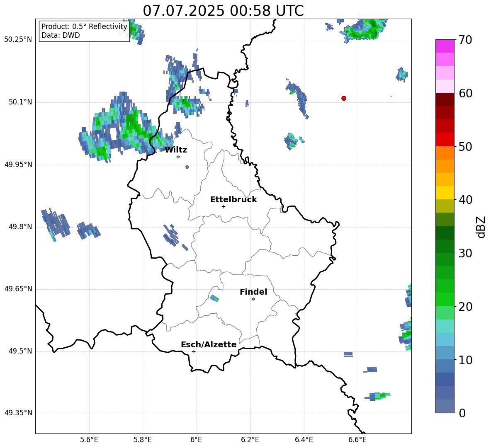Click the 6.2°E longitude label
This screenshot has height=448, width=491.
[250, 440]
